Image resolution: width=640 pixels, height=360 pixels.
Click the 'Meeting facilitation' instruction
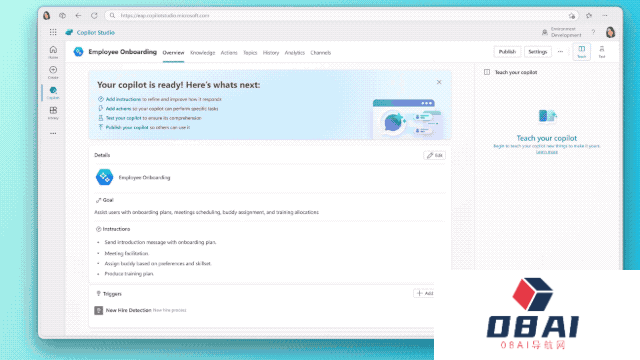pos(127,253)
